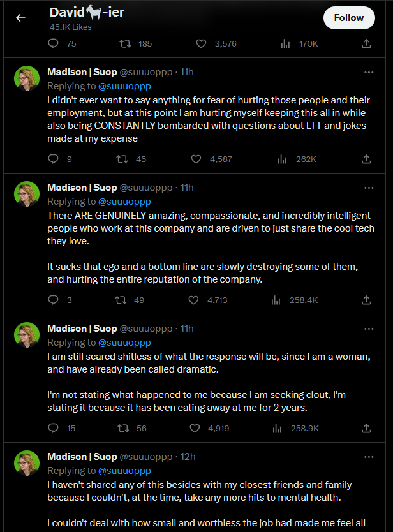Reply to the tweet with 15 replies
393x532 pixels.
pyautogui.click(x=53, y=428)
